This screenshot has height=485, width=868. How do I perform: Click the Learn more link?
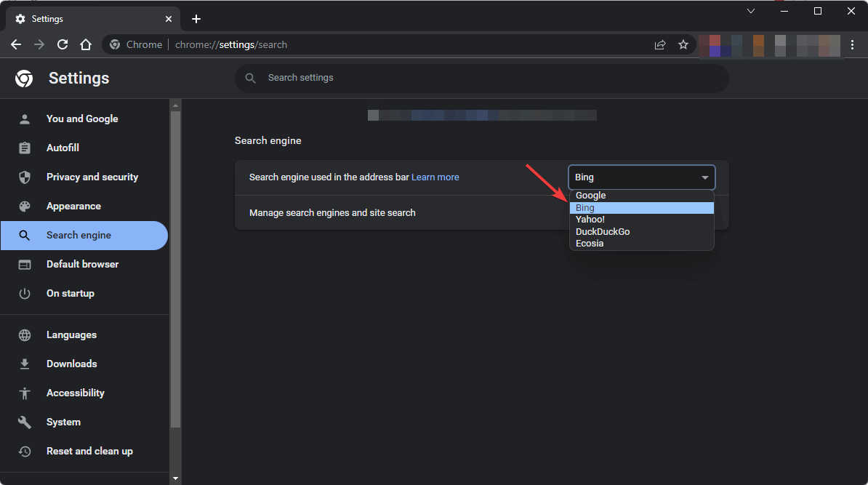(x=435, y=177)
